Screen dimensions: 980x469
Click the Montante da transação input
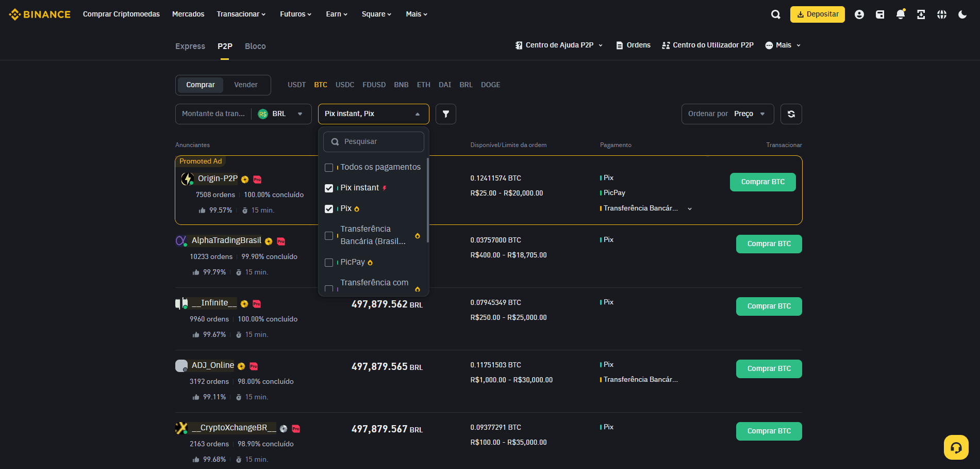[x=213, y=114]
